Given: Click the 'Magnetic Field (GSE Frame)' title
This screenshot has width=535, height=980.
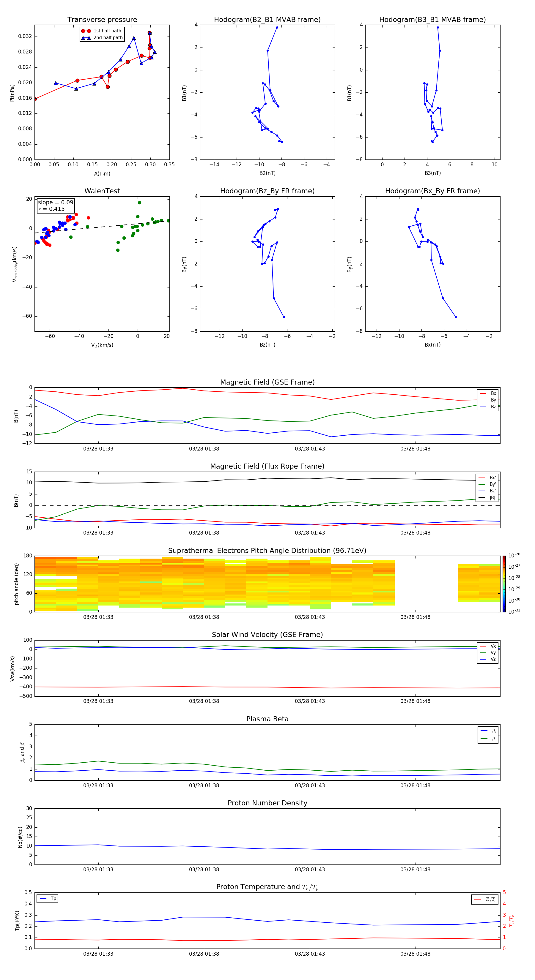Looking at the screenshot, I should point(267,382).
